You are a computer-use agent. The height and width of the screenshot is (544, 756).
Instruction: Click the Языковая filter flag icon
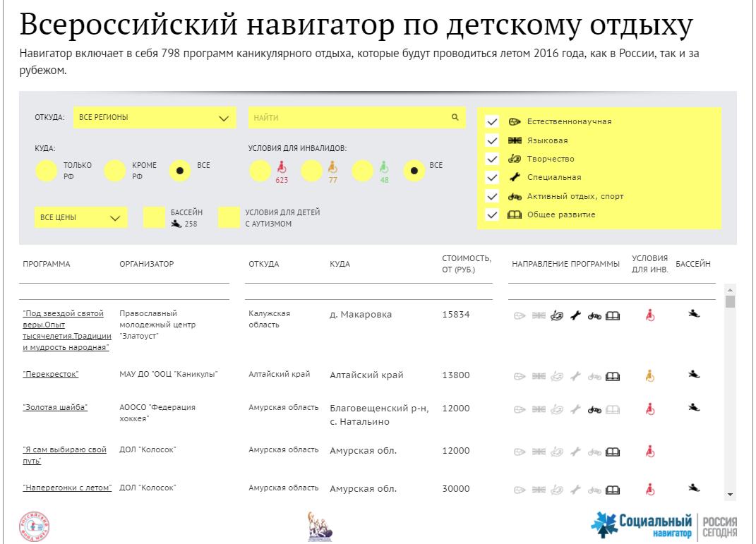pyautogui.click(x=515, y=140)
